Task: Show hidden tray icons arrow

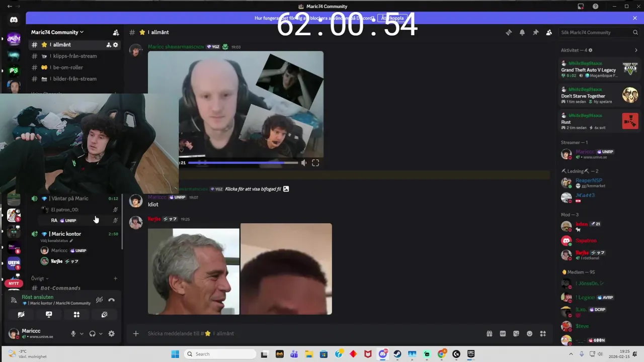Action: point(571,354)
